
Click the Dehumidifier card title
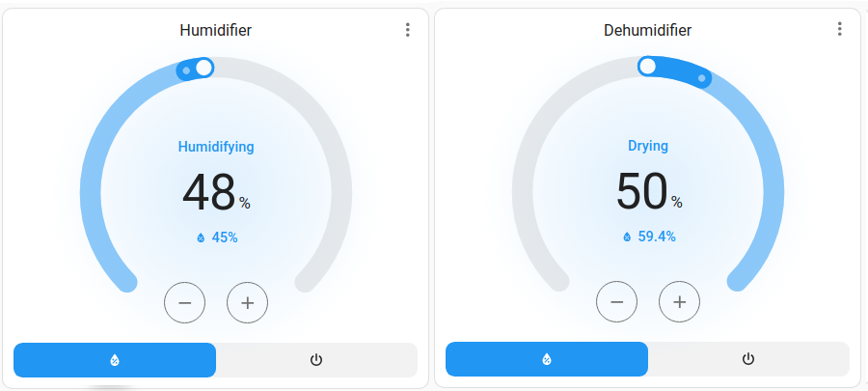(648, 30)
